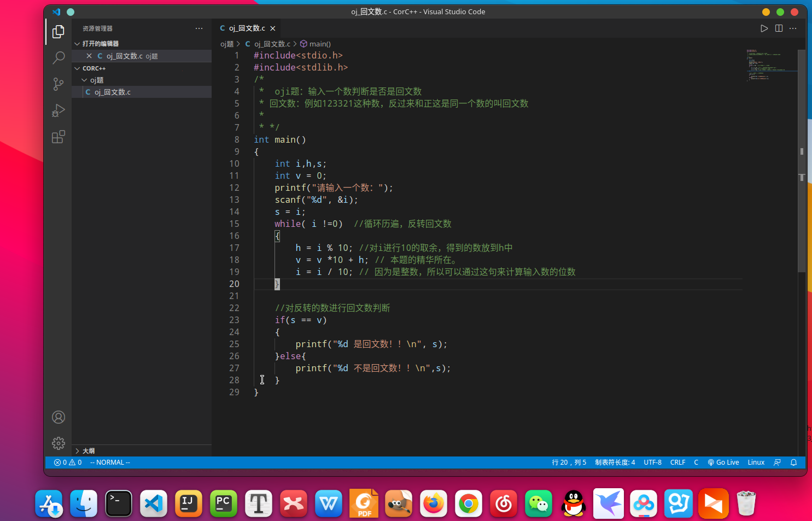The height and width of the screenshot is (521, 812).
Task: Open the Terminal app in the dock
Action: [119, 503]
